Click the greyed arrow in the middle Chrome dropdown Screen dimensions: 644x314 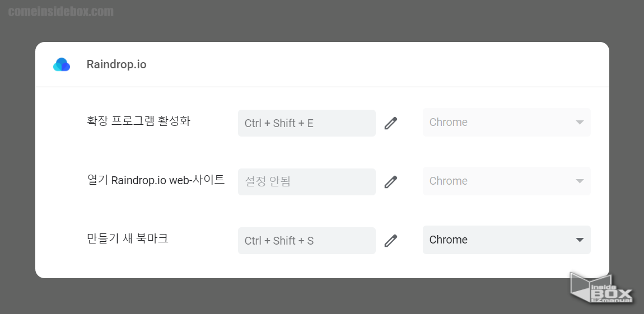pos(580,181)
